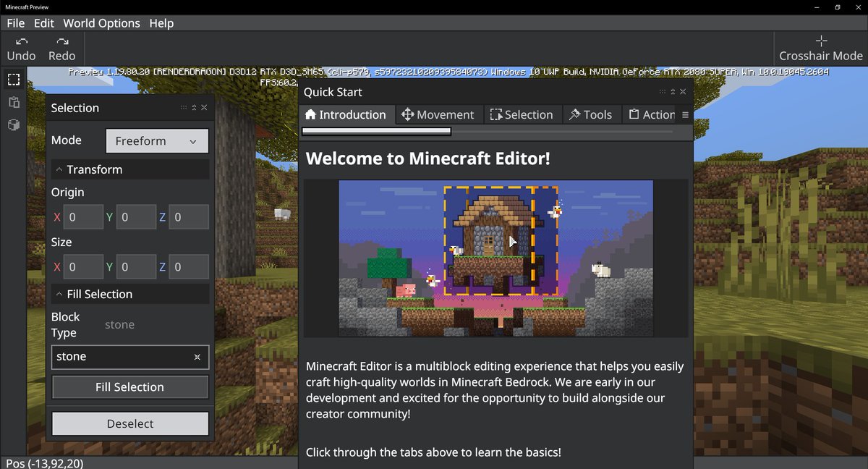Click the Deselect button

pos(130,424)
